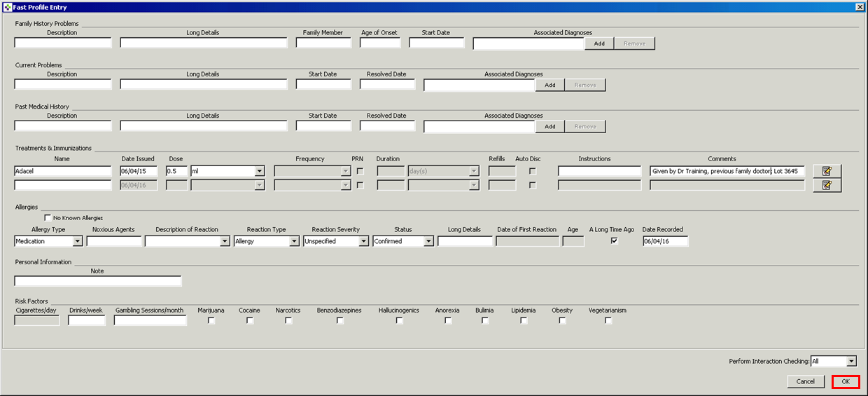868x396 pixels.
Task: Tick the Obesity risk factor
Action: pos(562,320)
